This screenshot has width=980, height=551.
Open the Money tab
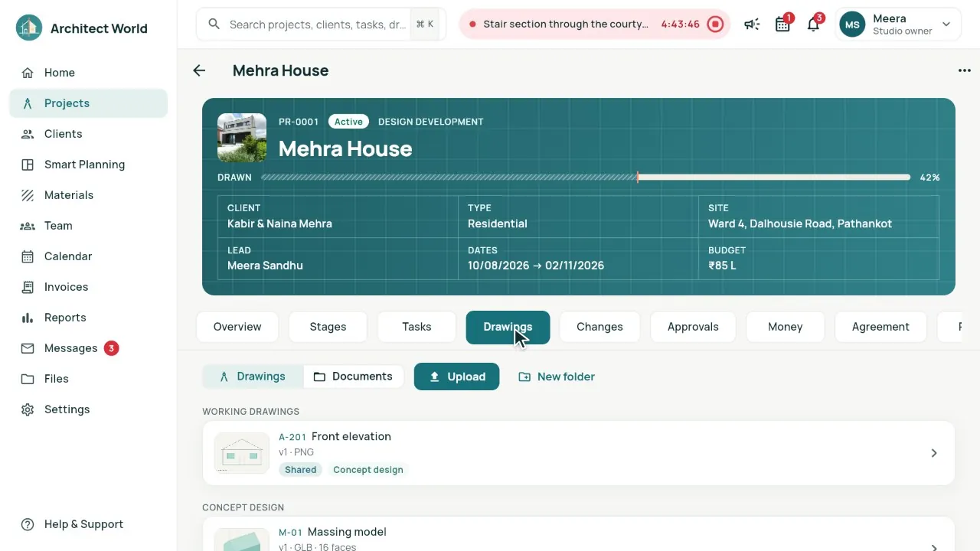click(x=786, y=327)
